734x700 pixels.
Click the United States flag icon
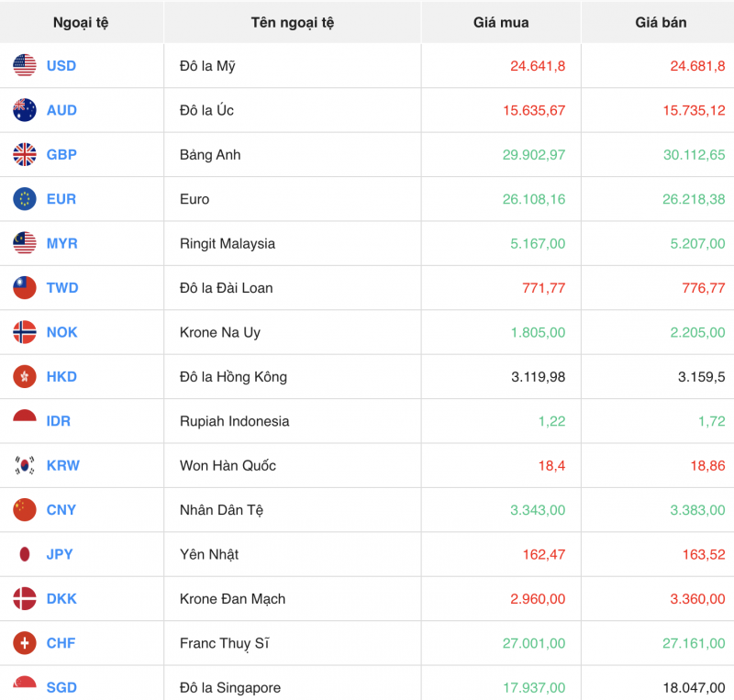click(x=25, y=66)
